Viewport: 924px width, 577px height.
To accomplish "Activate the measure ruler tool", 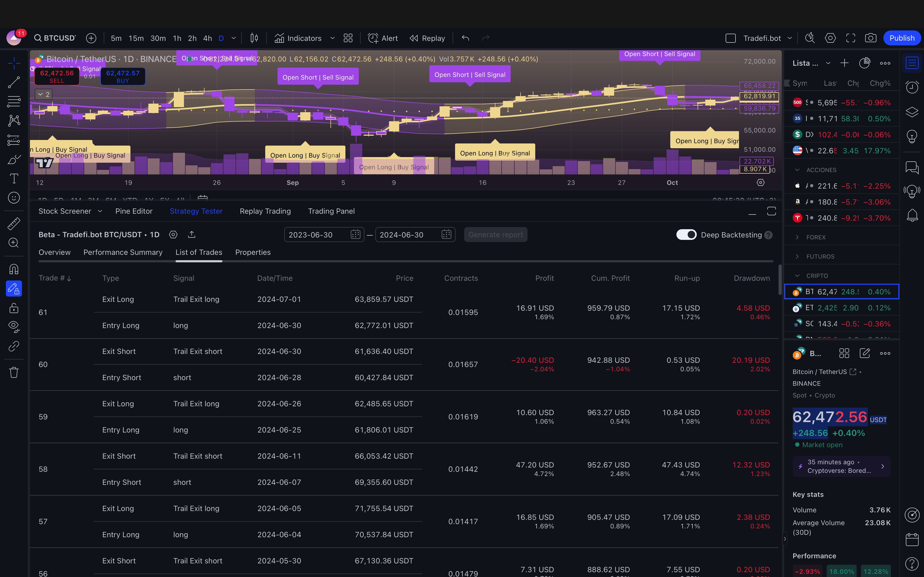I will [x=14, y=224].
